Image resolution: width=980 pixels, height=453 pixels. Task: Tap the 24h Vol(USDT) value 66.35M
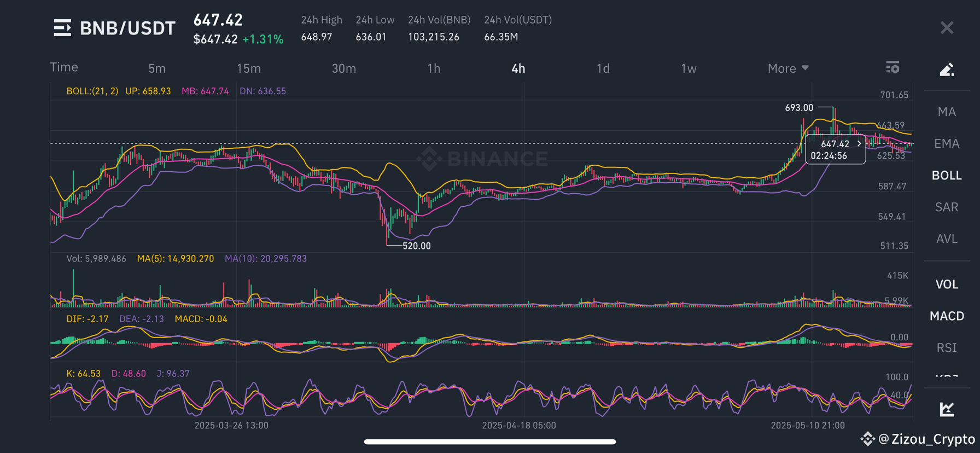[x=501, y=37]
